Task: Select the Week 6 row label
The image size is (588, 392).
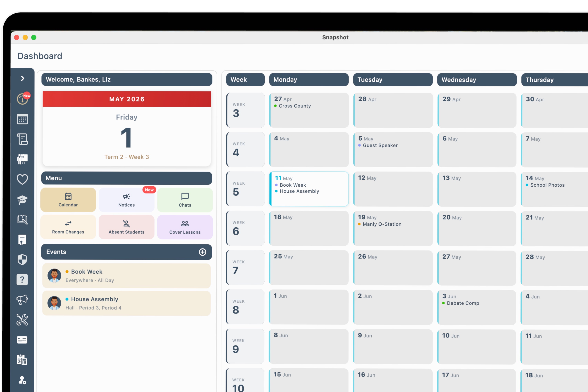Action: [245, 228]
